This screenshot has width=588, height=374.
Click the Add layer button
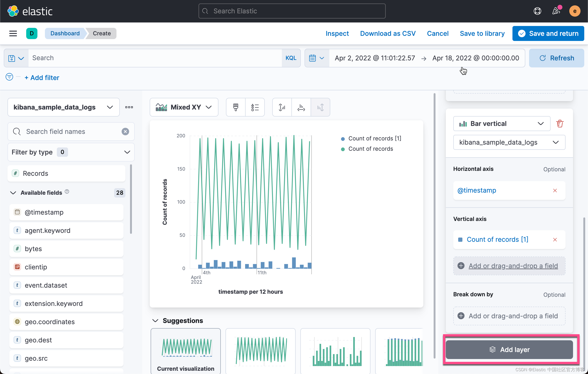coord(509,349)
